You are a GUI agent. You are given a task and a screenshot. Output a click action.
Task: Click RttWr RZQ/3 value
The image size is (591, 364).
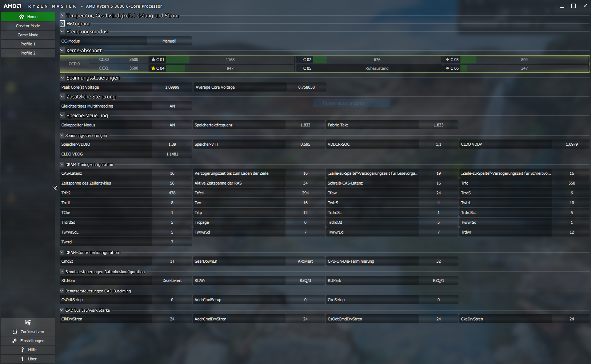coord(305,280)
